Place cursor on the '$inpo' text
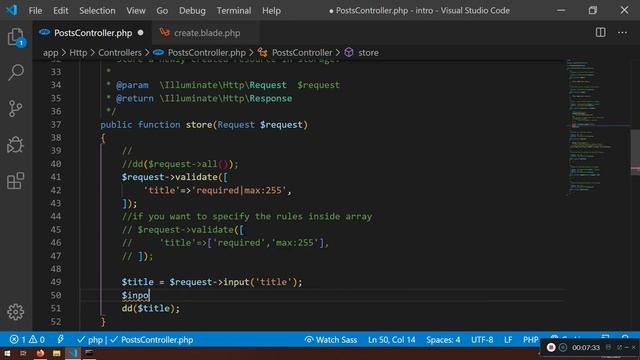The width and height of the screenshot is (640, 360). 136,295
